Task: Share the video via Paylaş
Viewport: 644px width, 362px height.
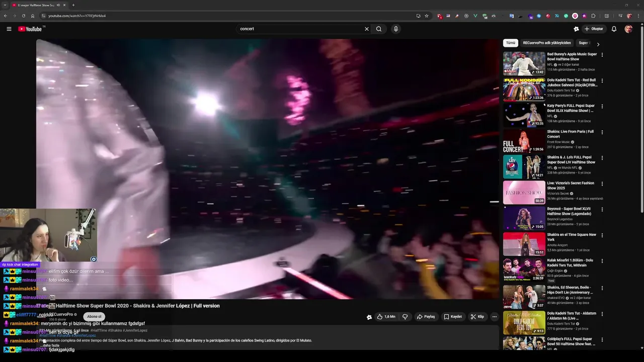Action: coord(426,317)
